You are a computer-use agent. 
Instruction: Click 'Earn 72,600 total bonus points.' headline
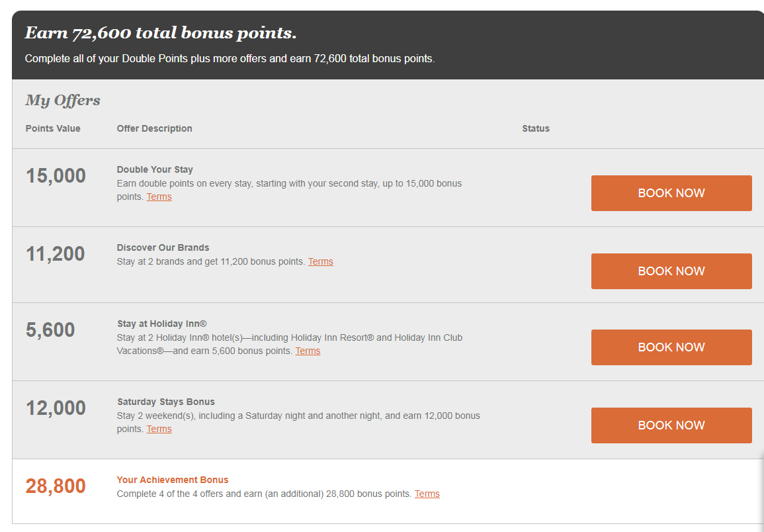[161, 32]
